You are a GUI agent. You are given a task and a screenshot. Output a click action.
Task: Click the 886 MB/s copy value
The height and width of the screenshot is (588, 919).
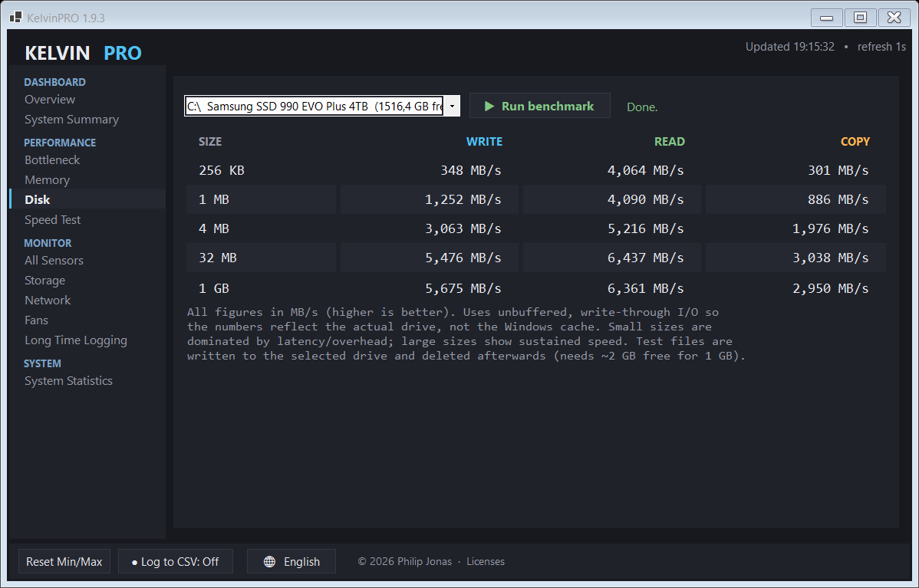click(838, 200)
